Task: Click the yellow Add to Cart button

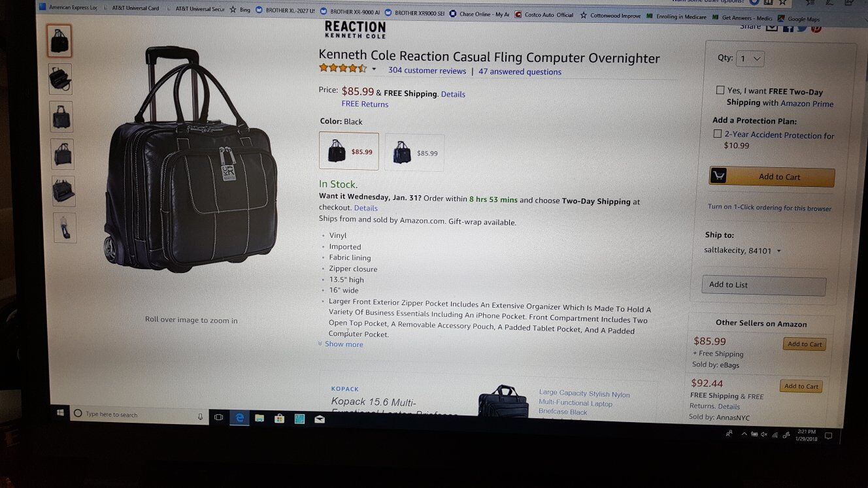Action: click(x=772, y=176)
